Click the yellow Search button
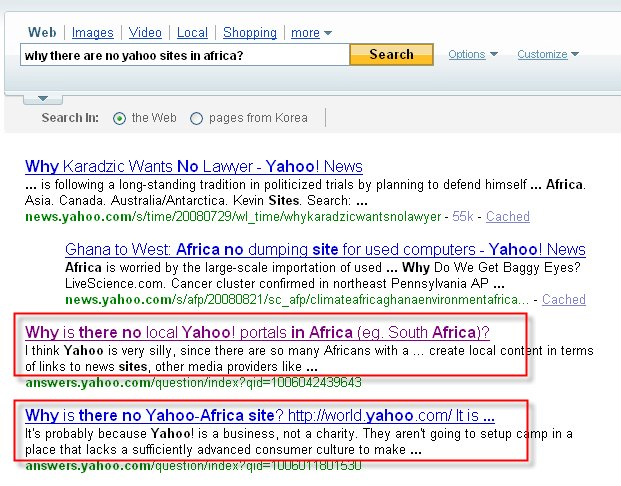Viewport: 621px width, 486px height. coord(392,54)
